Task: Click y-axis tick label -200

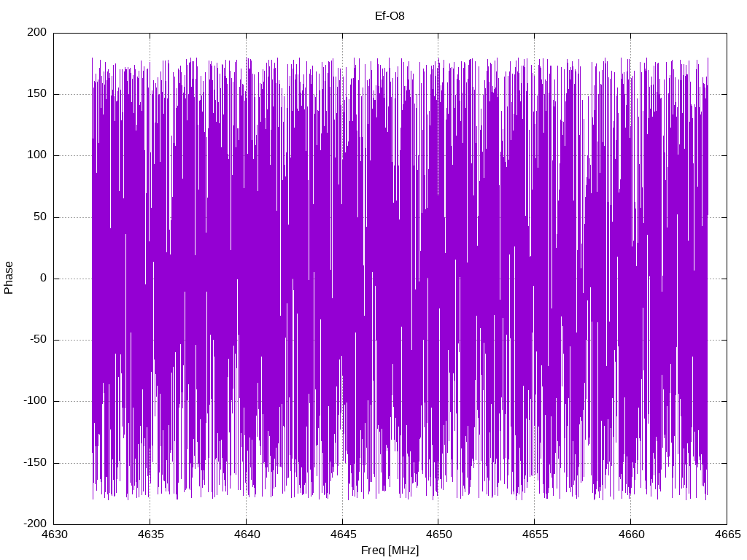Action: (35, 524)
